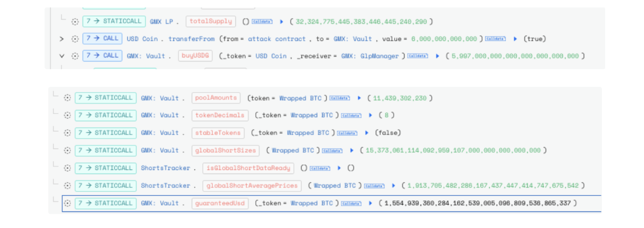The width and height of the screenshot is (644, 228).
Task: Click the ShortsTracker link on the globalShortAveragePrices row
Action: point(165,186)
